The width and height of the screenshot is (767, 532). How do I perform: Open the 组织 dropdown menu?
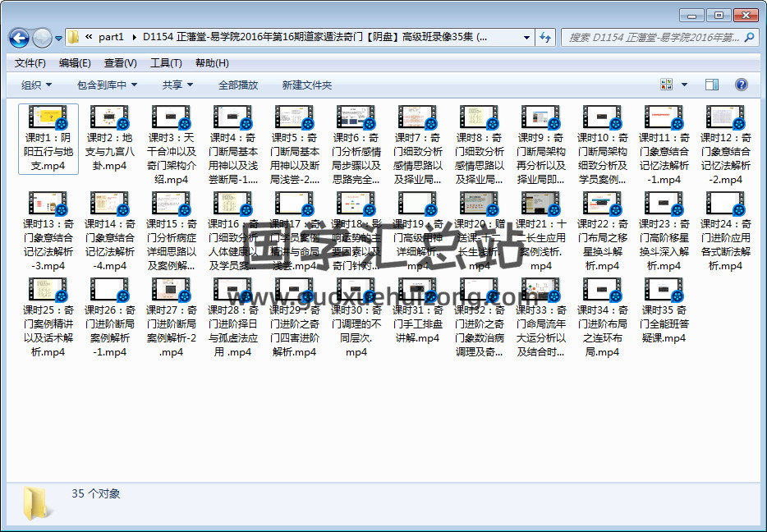point(36,85)
